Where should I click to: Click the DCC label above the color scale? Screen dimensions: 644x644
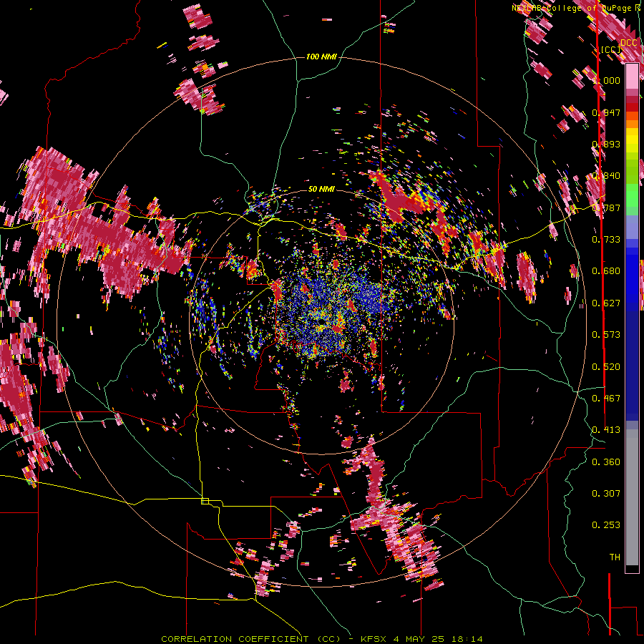[x=628, y=43]
